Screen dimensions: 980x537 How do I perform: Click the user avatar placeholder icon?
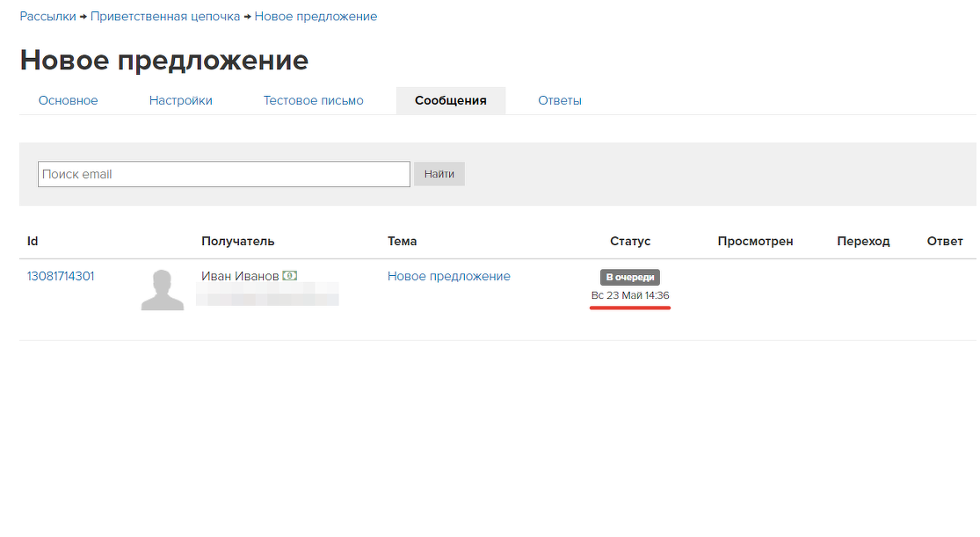pos(163,290)
